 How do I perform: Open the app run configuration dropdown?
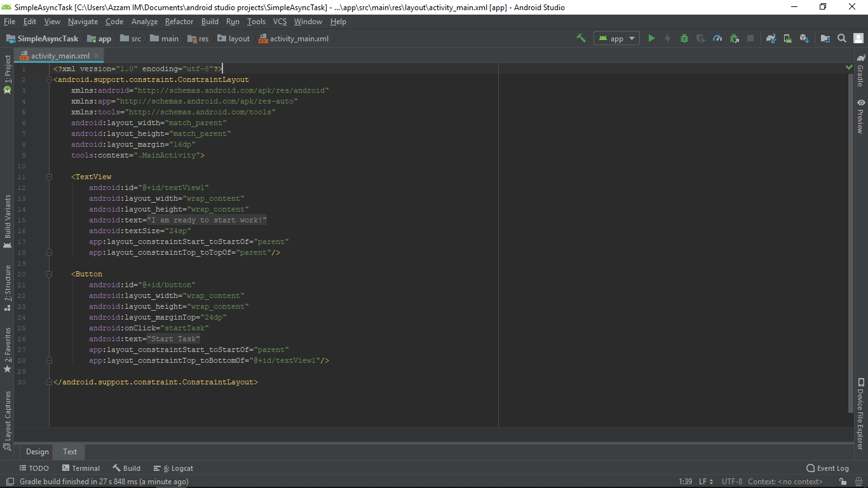click(x=616, y=38)
